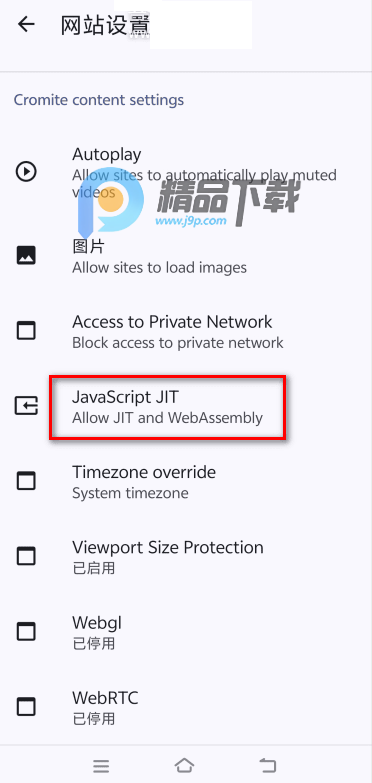The width and height of the screenshot is (372, 783).
Task: Click the Viewport Size Protection icon
Action: 26,556
